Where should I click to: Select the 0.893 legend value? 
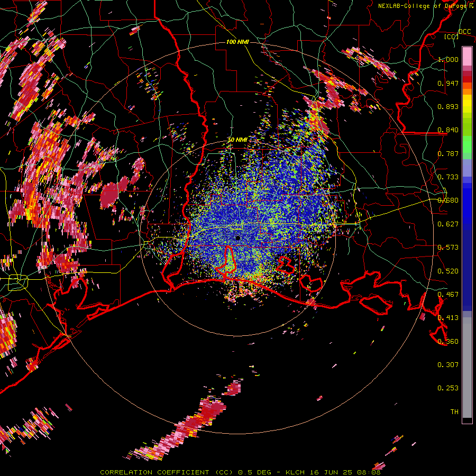pos(448,106)
